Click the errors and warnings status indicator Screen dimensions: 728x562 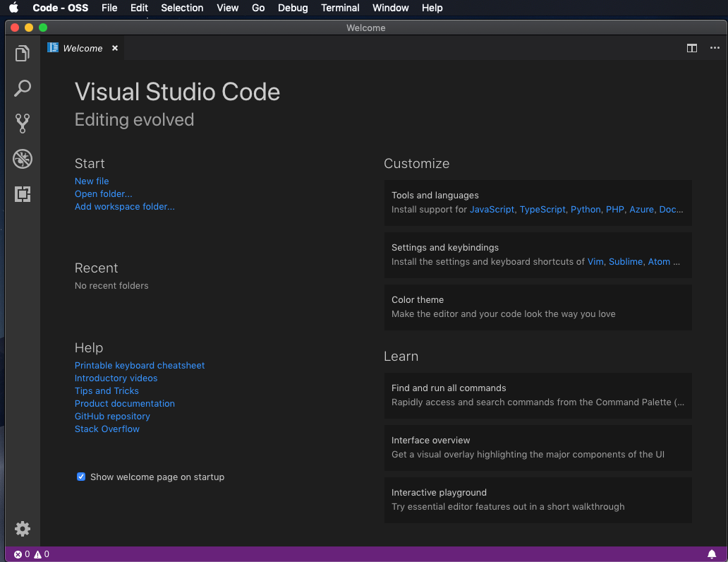tap(32, 554)
